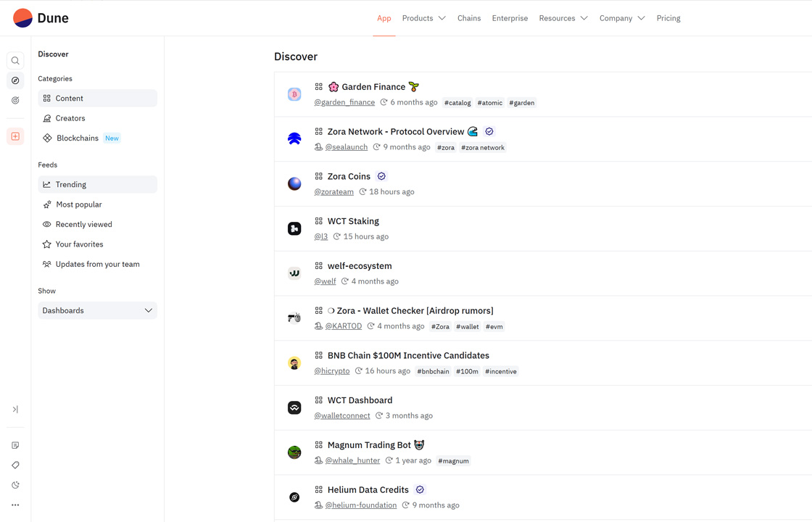Click the #bnbchain tag

click(433, 371)
